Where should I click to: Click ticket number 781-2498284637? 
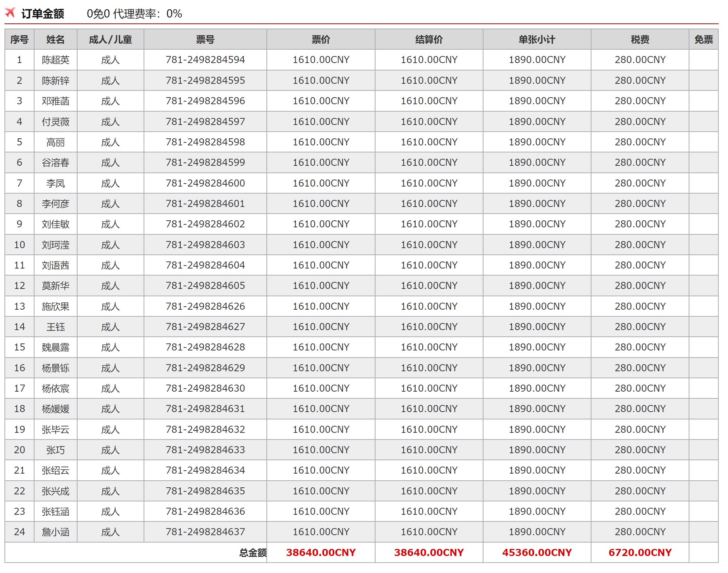[205, 532]
